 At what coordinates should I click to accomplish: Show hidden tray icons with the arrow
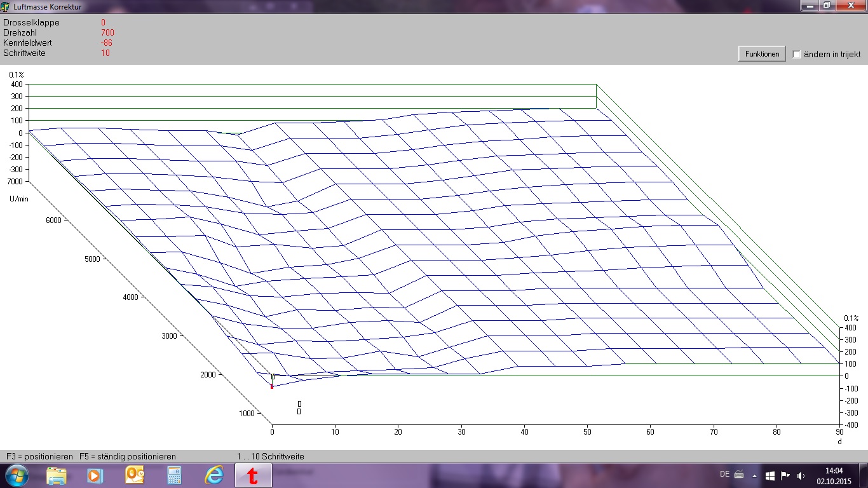coord(754,475)
